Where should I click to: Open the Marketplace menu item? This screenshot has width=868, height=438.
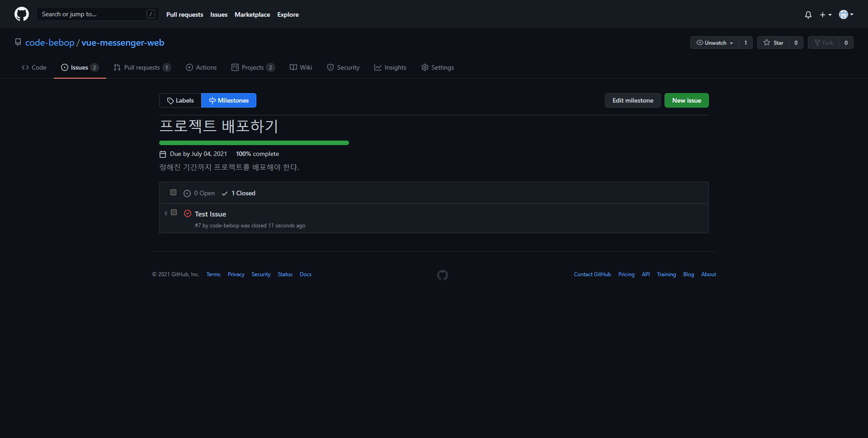click(252, 14)
